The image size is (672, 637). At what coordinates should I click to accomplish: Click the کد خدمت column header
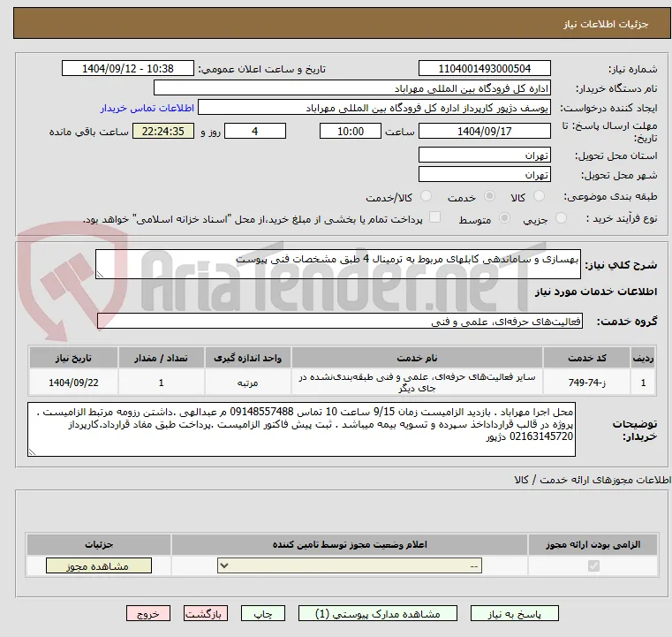tap(586, 358)
